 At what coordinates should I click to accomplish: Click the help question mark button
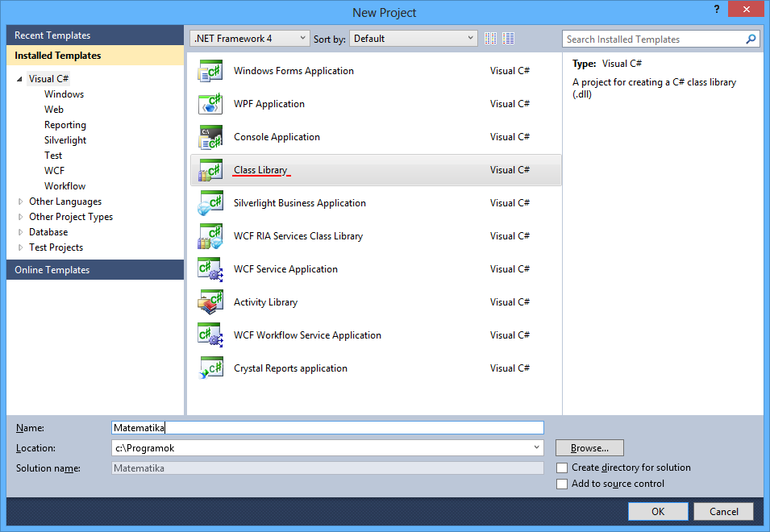coord(717,10)
